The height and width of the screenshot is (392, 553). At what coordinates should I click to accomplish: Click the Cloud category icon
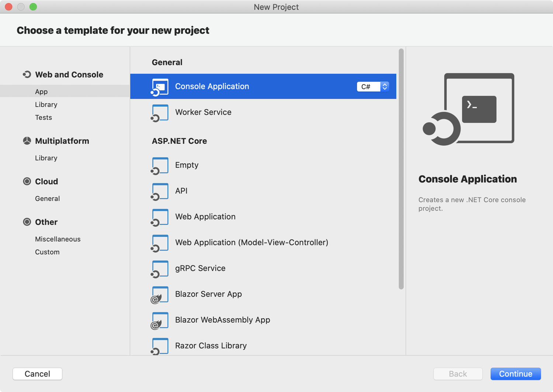tap(27, 181)
